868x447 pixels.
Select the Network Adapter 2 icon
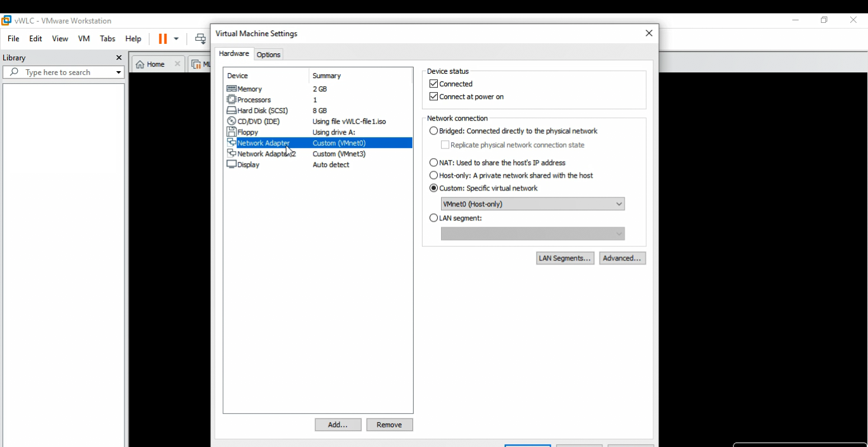click(x=231, y=154)
